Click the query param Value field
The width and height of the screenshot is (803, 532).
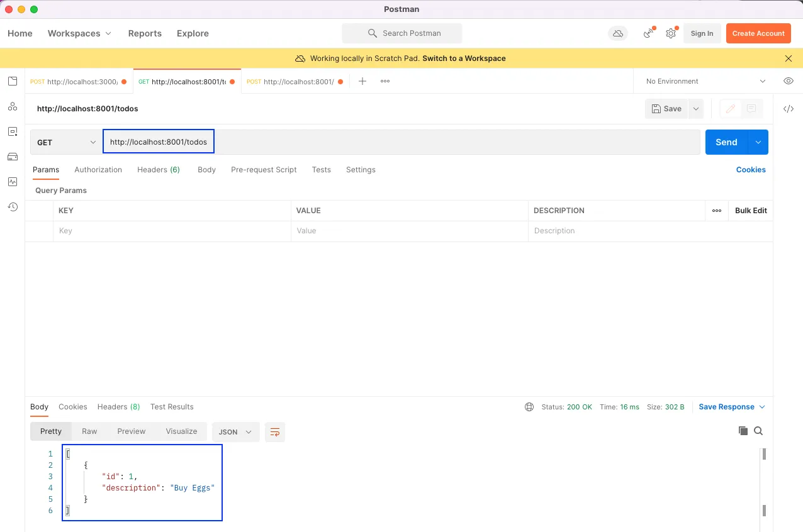[410, 231]
